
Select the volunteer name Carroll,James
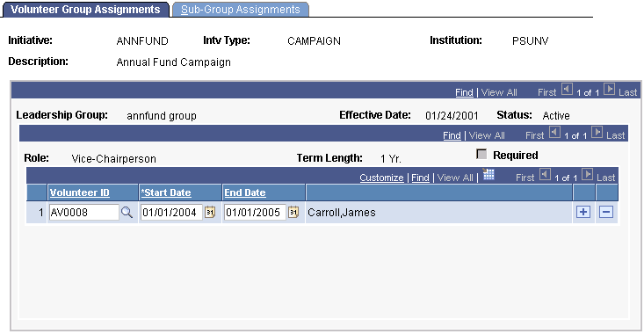(x=342, y=213)
